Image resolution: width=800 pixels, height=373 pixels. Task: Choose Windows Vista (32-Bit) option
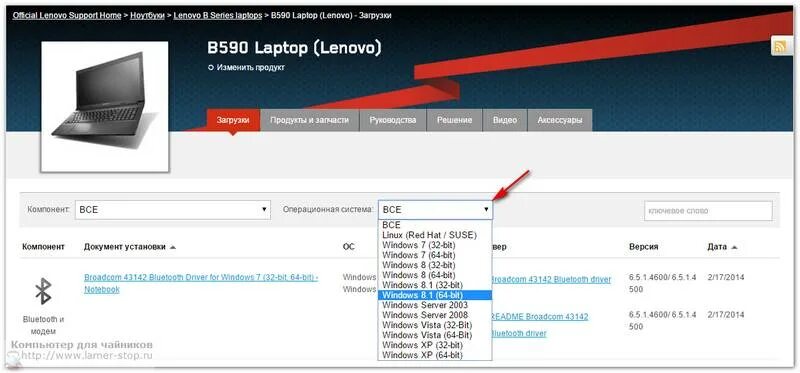tap(435, 325)
